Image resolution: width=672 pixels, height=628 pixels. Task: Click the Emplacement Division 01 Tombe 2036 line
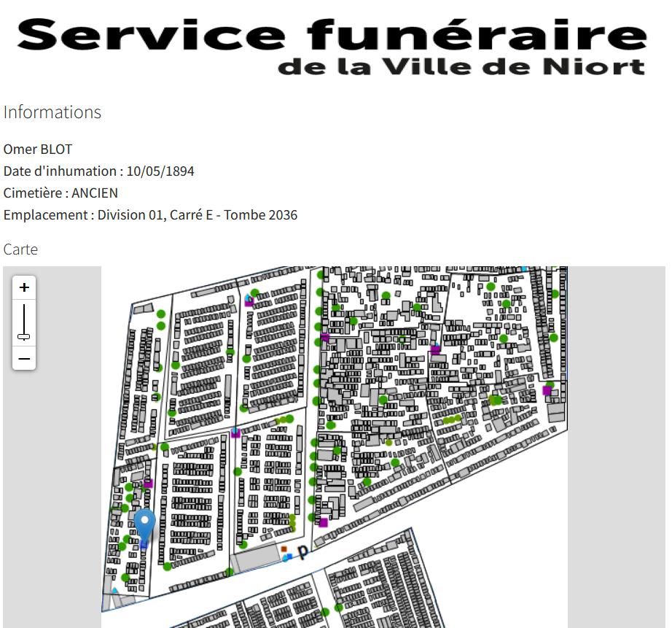pos(150,215)
